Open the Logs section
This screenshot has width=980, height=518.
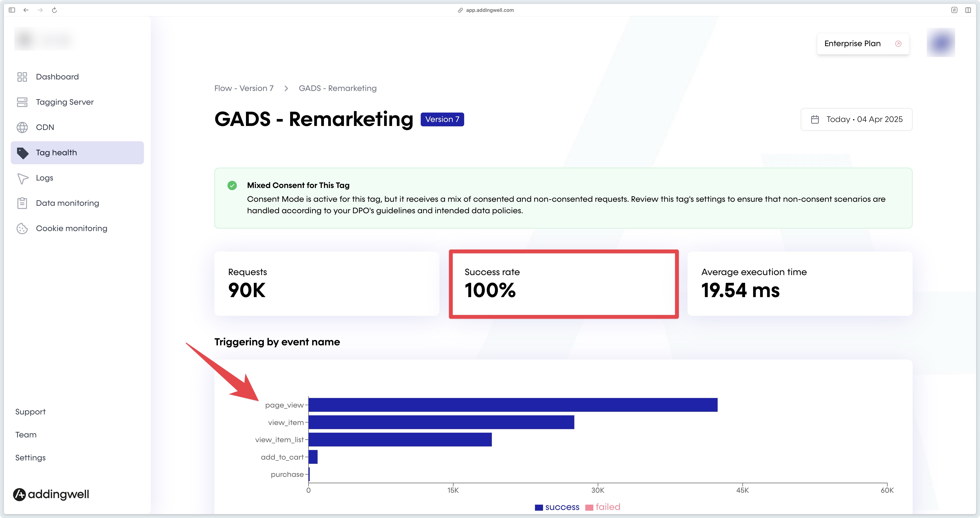pyautogui.click(x=77, y=178)
